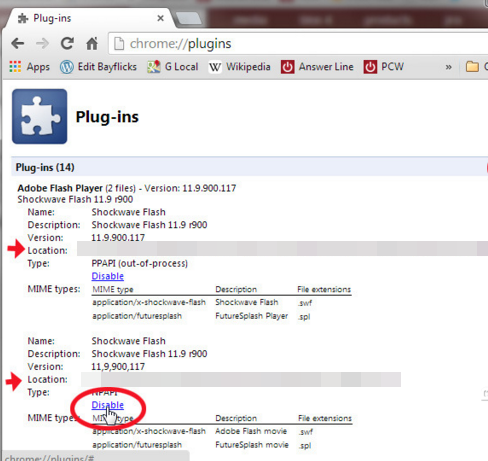Click the Plug-ins puzzle piece logo
The width and height of the screenshot is (488, 461).
(40, 116)
